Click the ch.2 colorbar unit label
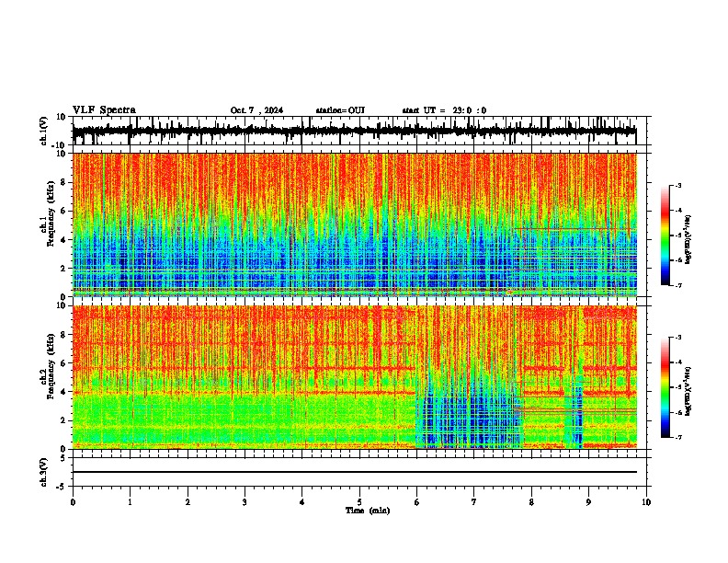Viewport: 728px width, 563px height. tap(688, 391)
